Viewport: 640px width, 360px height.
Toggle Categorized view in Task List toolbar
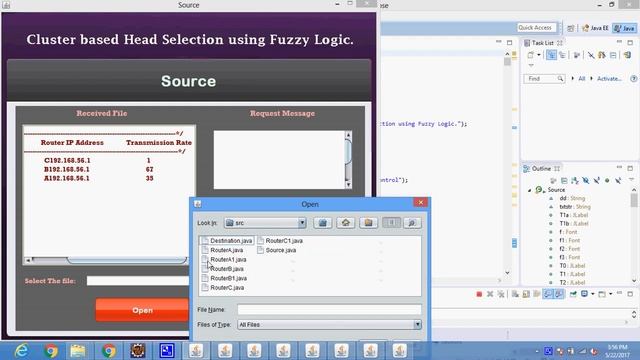[551, 55]
